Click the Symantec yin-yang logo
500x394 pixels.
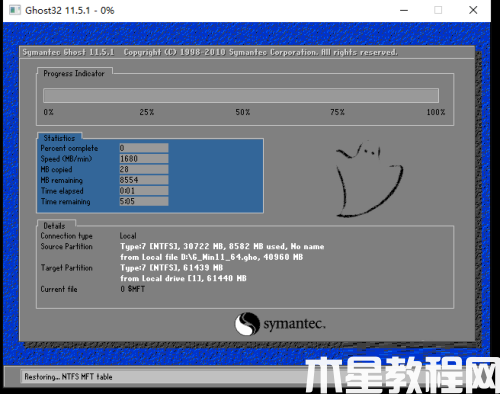coord(247,324)
